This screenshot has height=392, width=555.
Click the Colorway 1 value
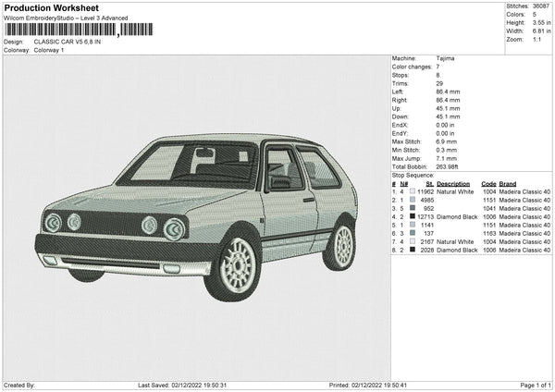(x=49, y=50)
